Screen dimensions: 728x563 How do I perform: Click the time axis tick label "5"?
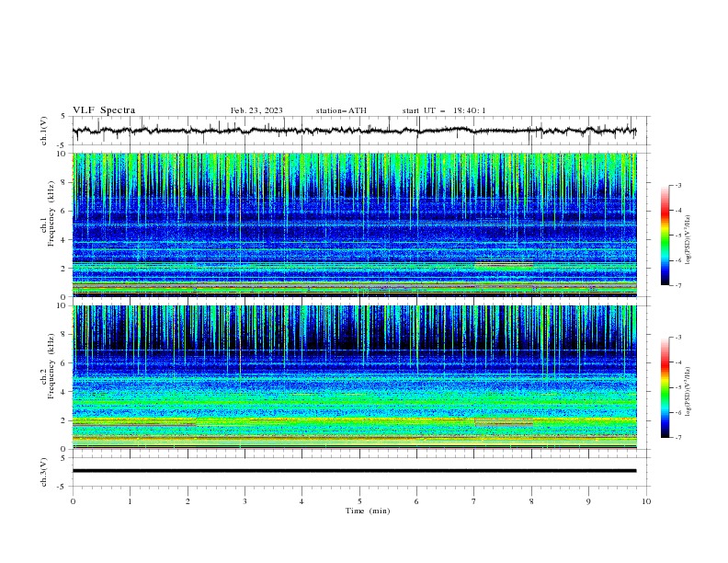[359, 501]
